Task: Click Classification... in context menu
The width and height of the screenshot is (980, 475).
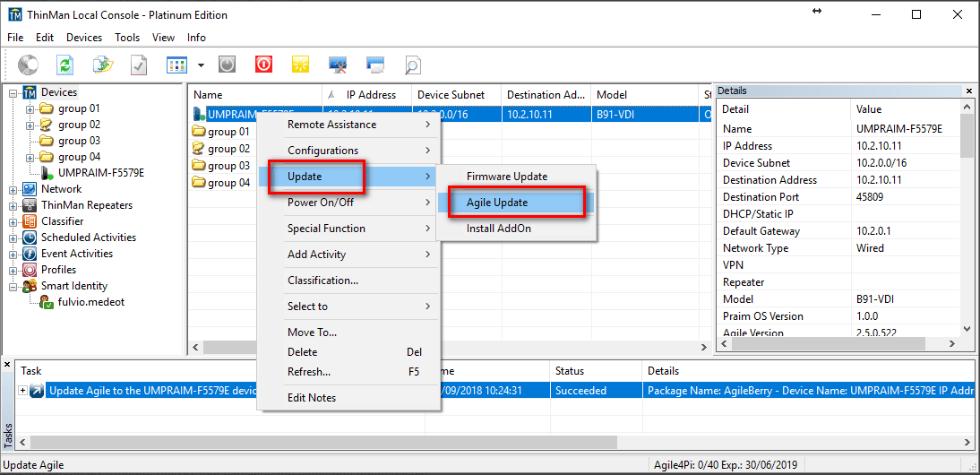Action: [350, 281]
